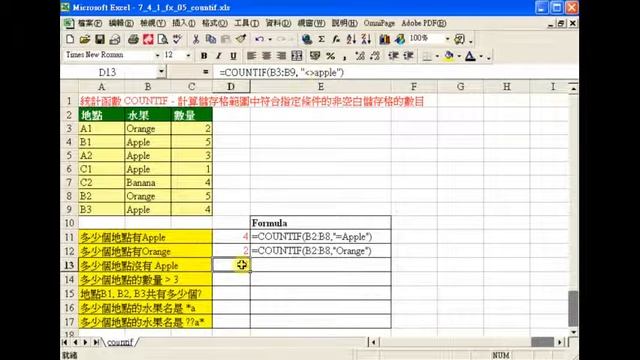Switch to the countif sheet tab
This screenshot has height=360, width=640.
(120, 342)
